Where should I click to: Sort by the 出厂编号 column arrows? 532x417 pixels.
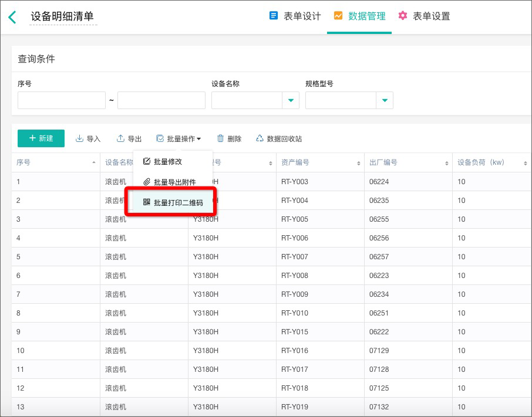pyautogui.click(x=447, y=163)
